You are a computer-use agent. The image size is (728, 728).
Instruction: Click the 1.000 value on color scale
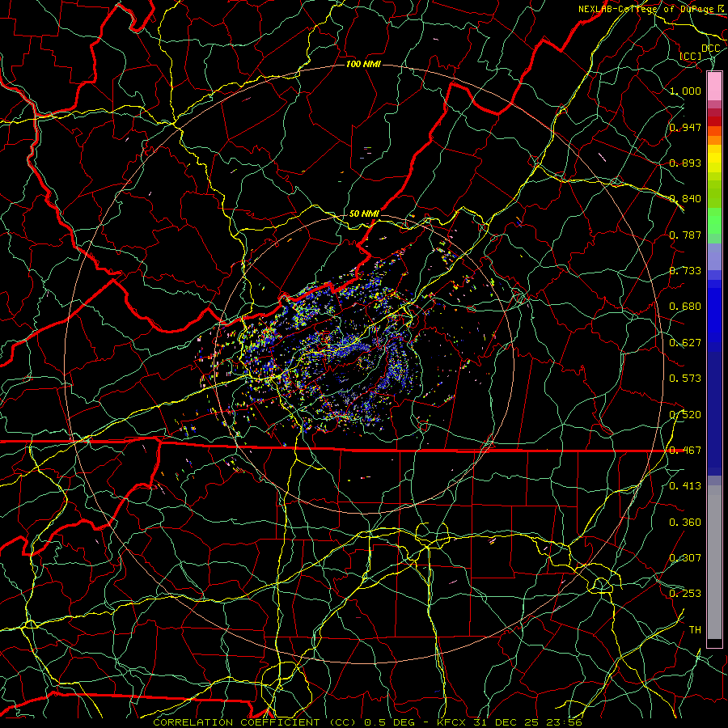coord(685,91)
